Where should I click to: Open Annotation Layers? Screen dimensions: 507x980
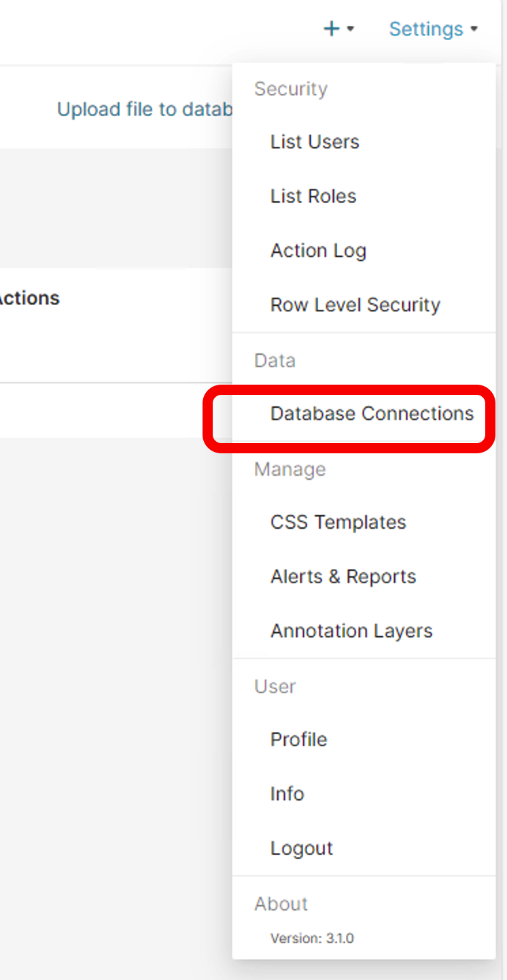click(x=351, y=631)
